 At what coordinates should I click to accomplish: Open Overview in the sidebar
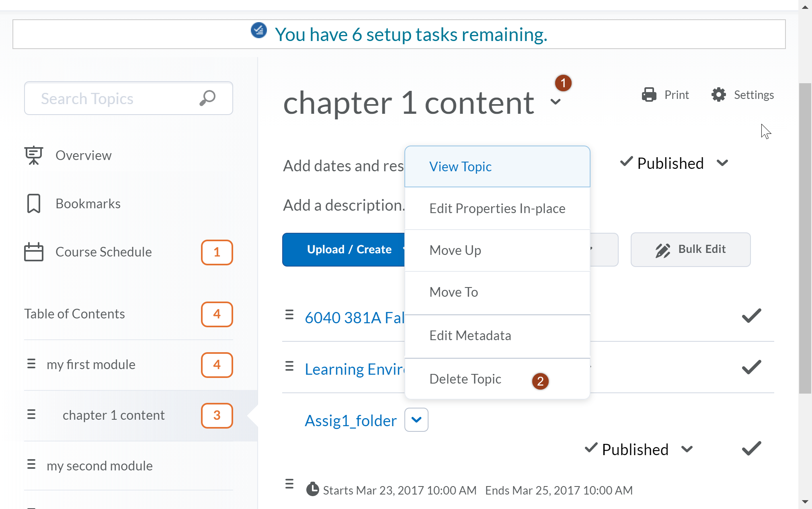[84, 155]
